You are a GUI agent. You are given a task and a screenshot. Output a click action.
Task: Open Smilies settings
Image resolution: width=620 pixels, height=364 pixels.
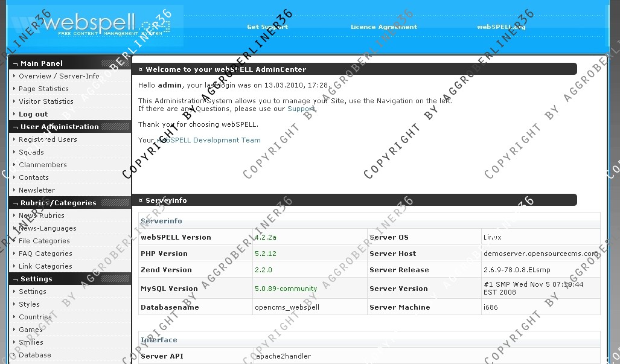pyautogui.click(x=31, y=342)
